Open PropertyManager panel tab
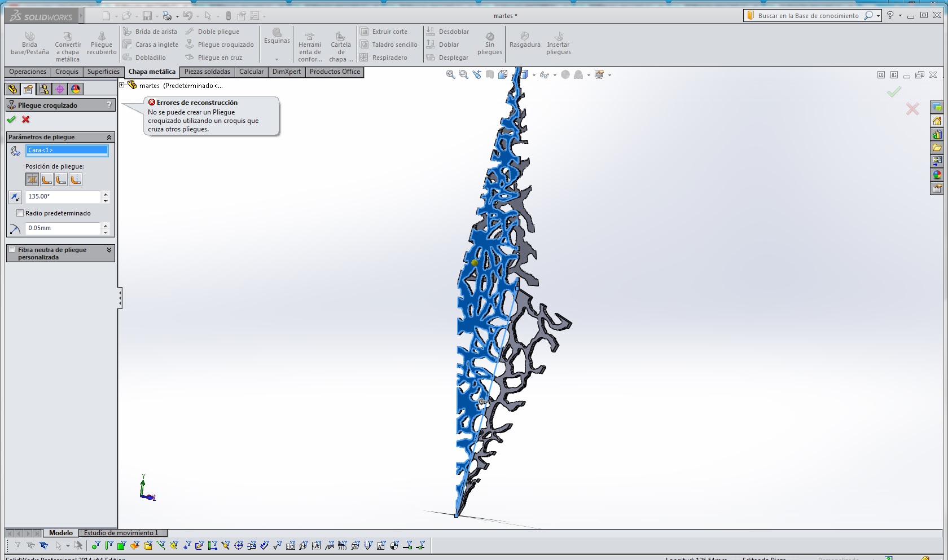This screenshot has width=948, height=560. (x=28, y=89)
